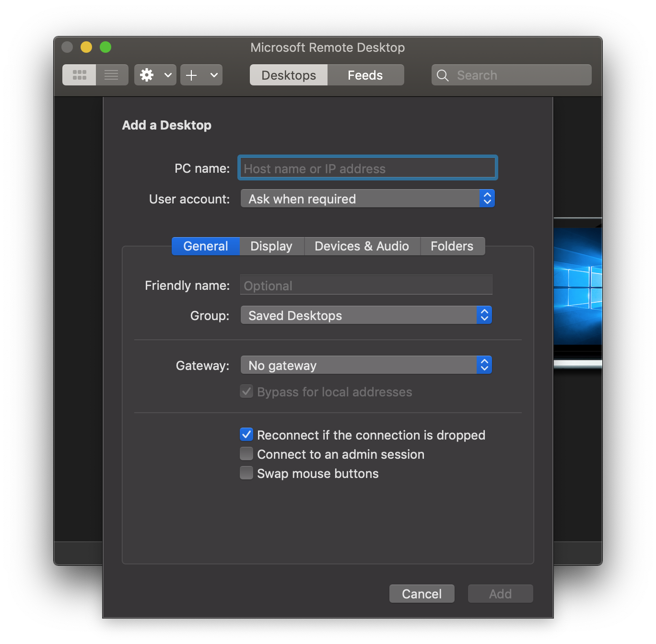Expand chevron next to plus button
The height and width of the screenshot is (644, 656).
click(x=214, y=75)
